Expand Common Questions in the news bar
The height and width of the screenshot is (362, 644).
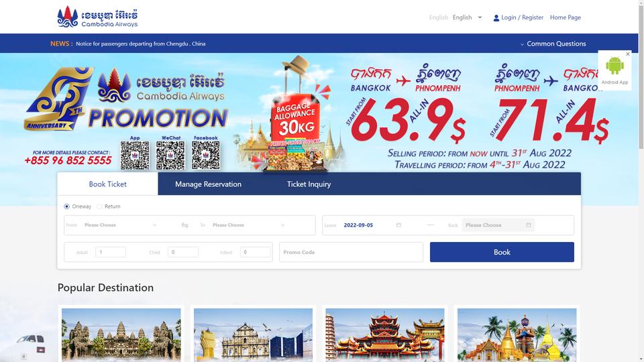pos(553,44)
